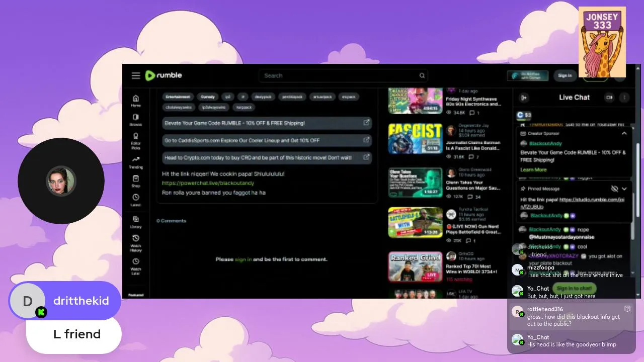Click Go Ad-Free with Comet banner
The height and width of the screenshot is (362, 644).
tap(527, 75)
